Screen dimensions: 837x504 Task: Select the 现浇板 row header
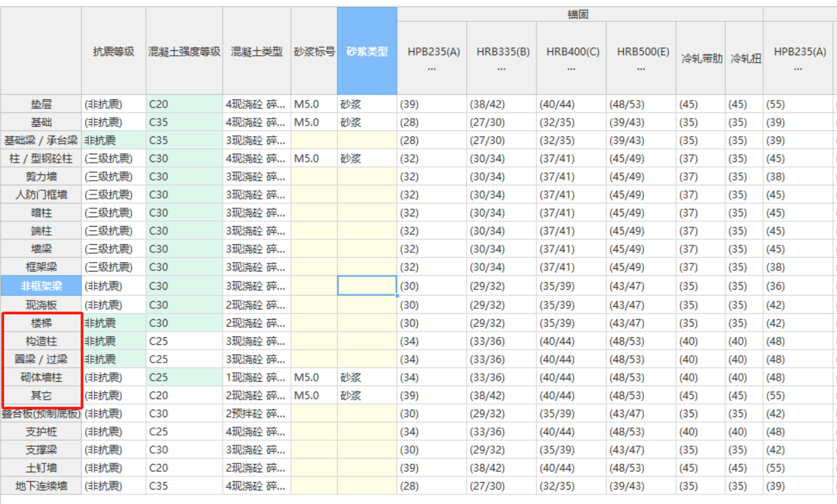point(41,305)
